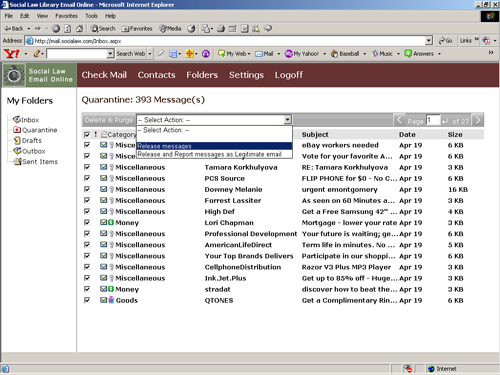The width and height of the screenshot is (500, 375).
Task: Click the Answers toolbar button
Action: 419,54
